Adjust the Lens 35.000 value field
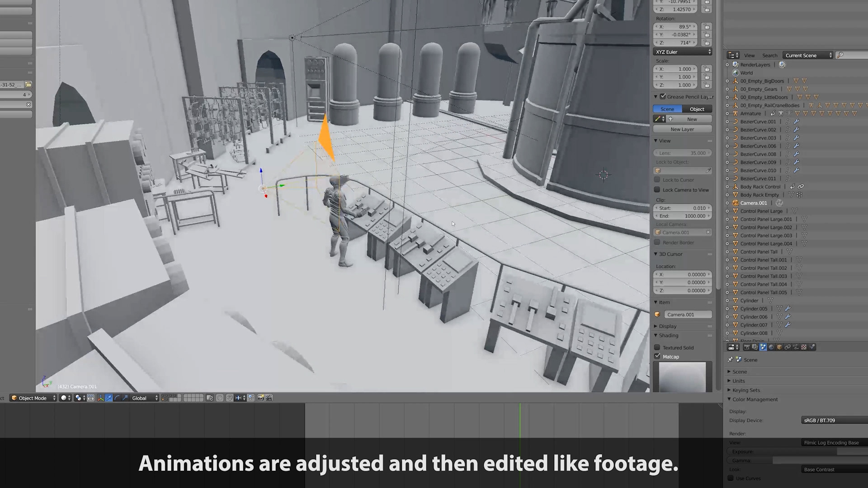This screenshot has width=868, height=488. (x=683, y=153)
